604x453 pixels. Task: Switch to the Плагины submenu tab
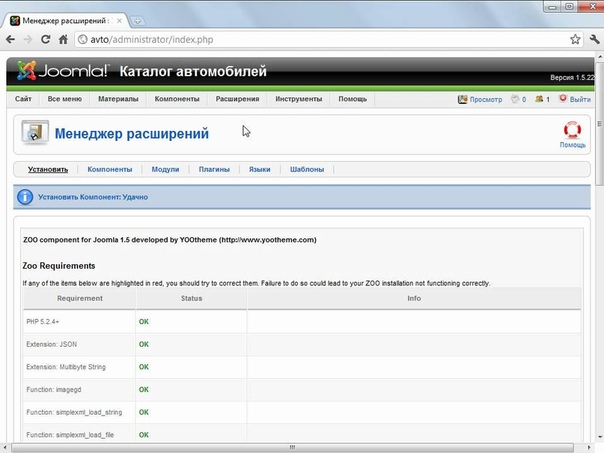214,170
